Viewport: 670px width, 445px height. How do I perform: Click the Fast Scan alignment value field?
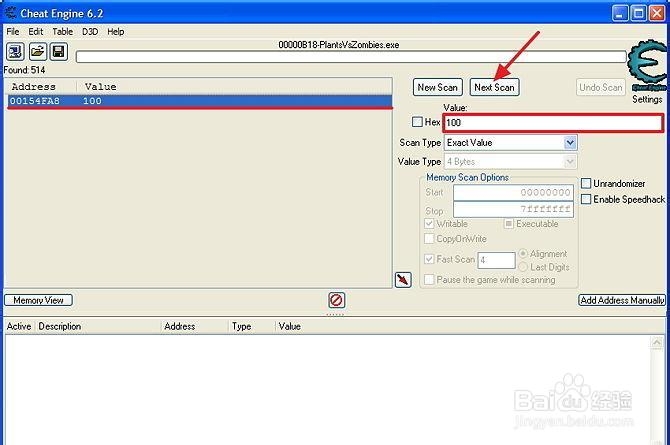[497, 260]
